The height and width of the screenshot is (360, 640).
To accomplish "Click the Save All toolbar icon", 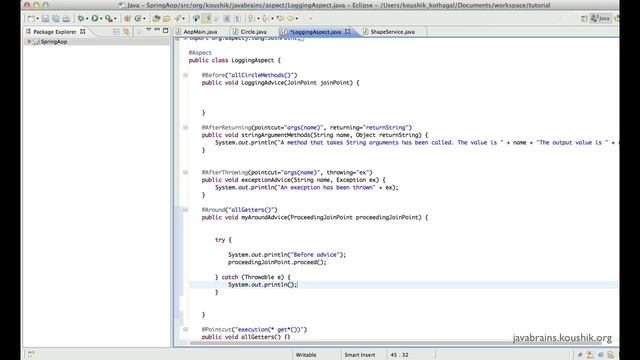I will point(56,18).
